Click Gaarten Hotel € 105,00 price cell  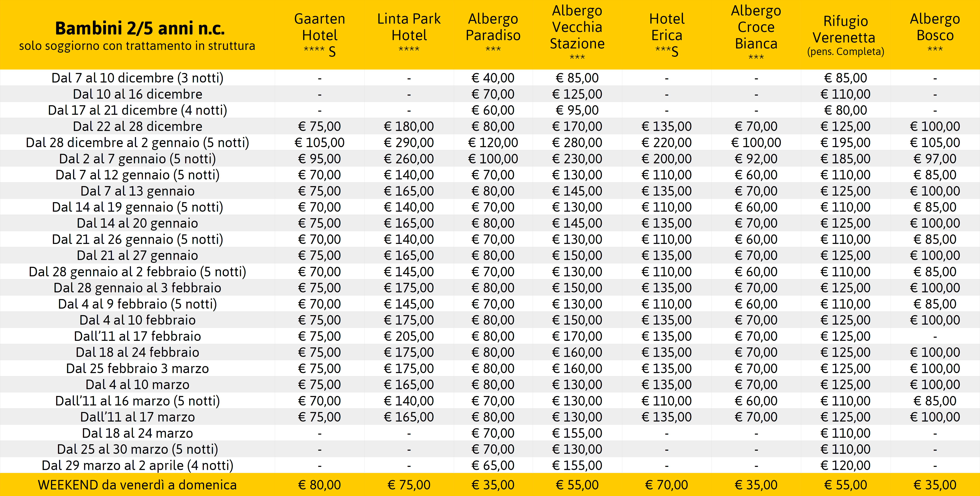pos(320,143)
